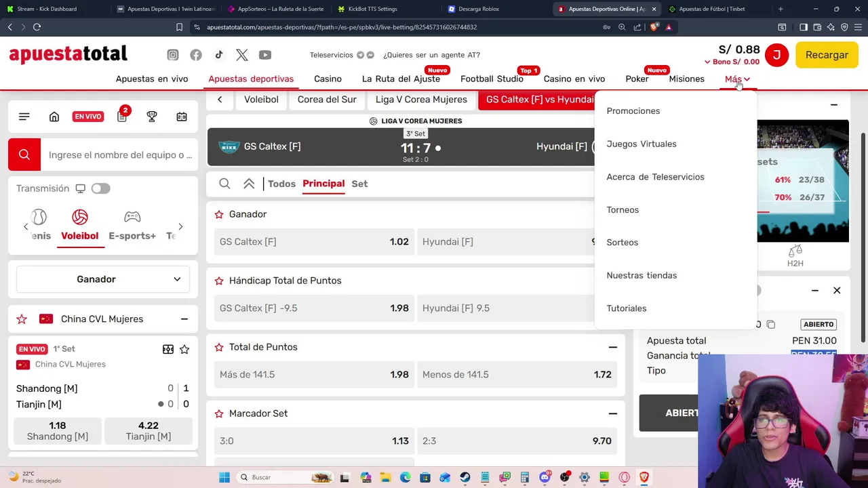Click the Windows taskbar Buscar search box
The image size is (868, 488).
pyautogui.click(x=286, y=477)
